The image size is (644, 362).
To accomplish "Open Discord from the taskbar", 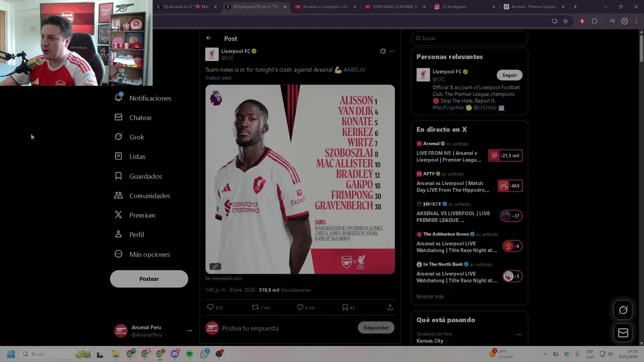I will [x=175, y=354].
